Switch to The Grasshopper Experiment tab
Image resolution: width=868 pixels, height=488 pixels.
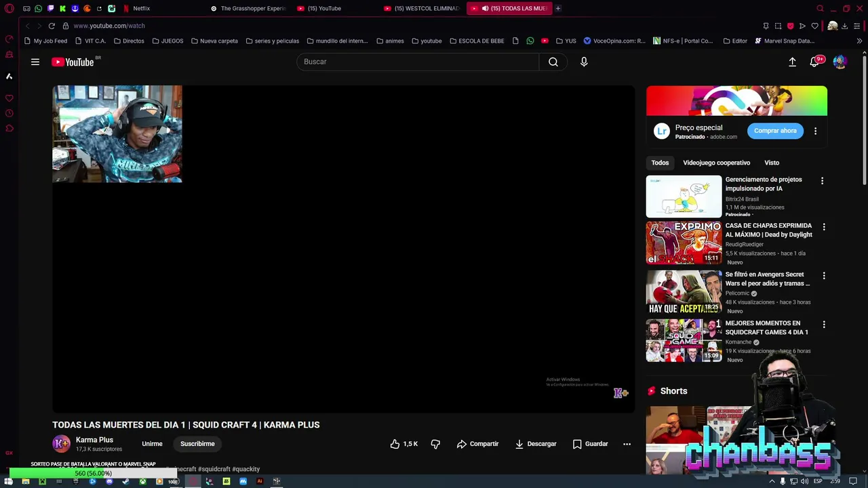click(248, 8)
